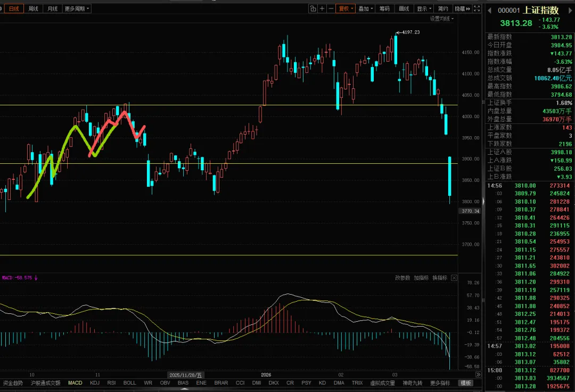This screenshot has width=575, height=392.
Task: Click 换指标 button
Action: (x=440, y=278)
